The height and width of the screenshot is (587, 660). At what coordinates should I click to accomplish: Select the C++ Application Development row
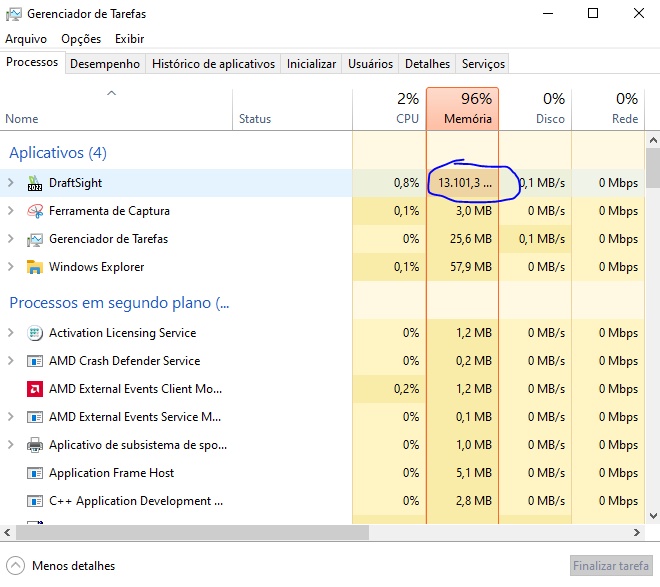(130, 501)
